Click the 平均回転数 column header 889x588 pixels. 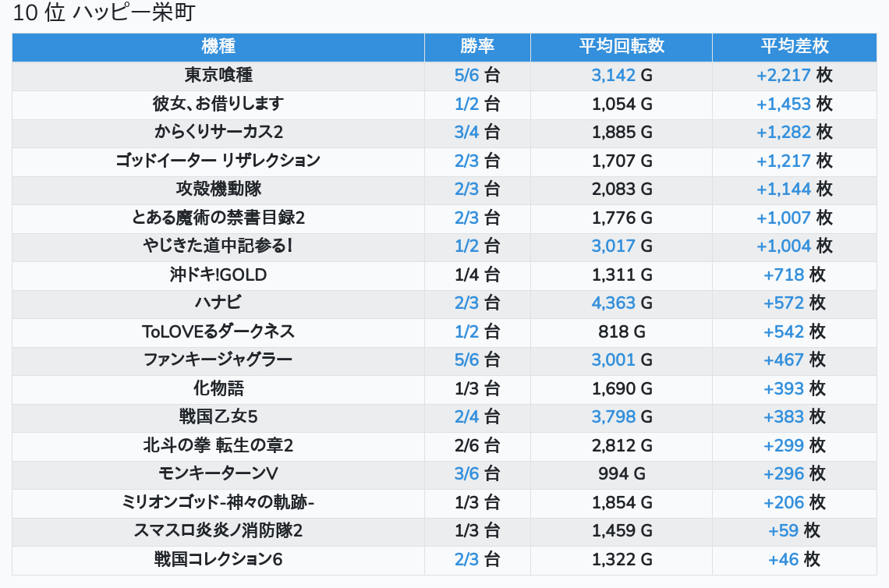(x=622, y=47)
